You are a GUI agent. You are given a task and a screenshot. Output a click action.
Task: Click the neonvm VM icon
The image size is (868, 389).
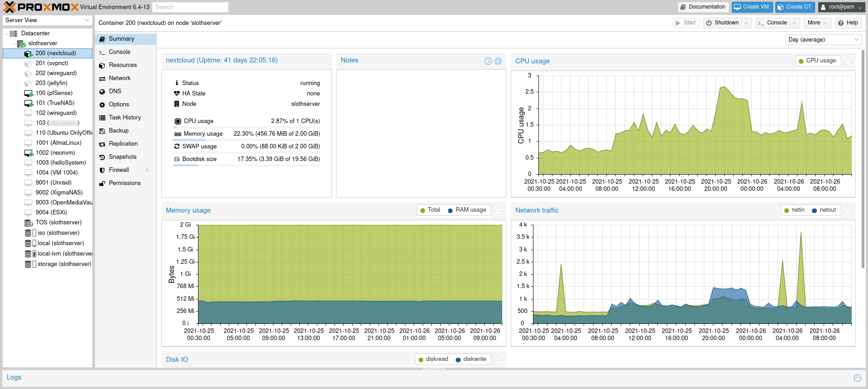pyautogui.click(x=28, y=153)
